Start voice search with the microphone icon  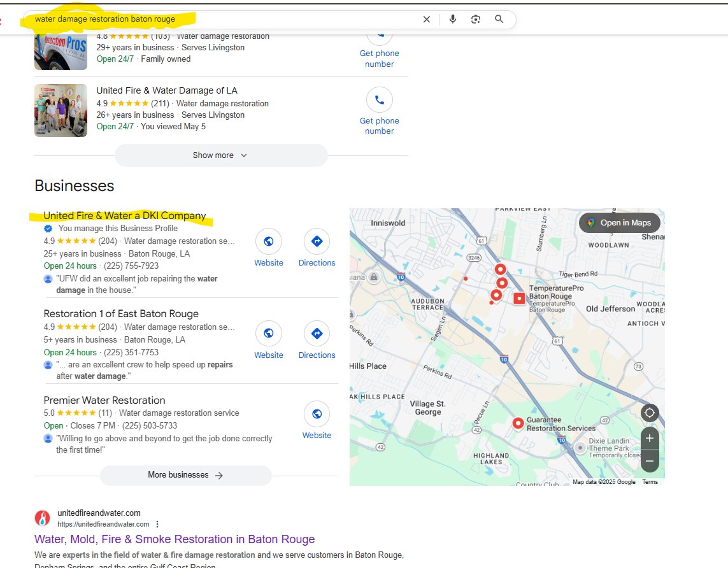pos(453,19)
